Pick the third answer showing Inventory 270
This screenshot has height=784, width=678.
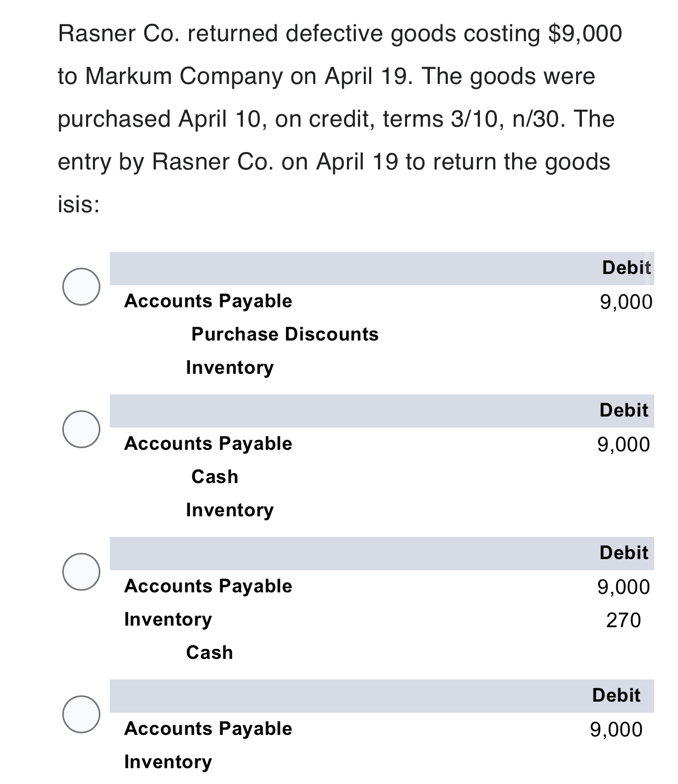82,573
